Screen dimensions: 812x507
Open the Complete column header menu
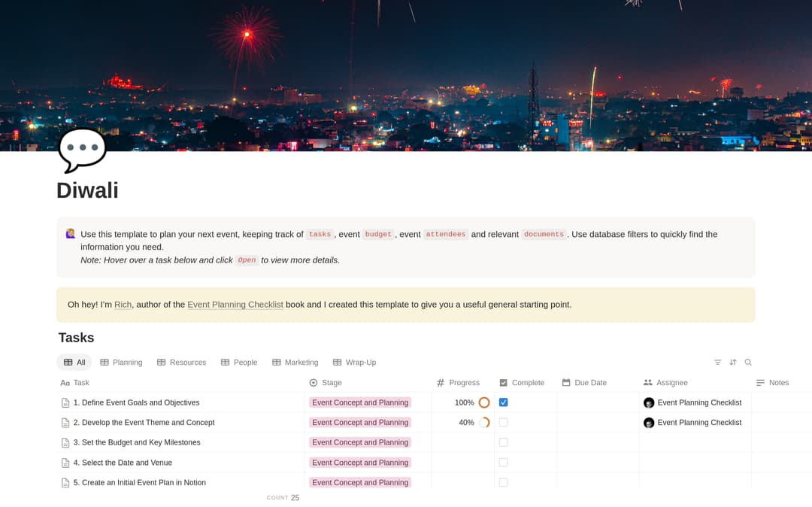click(526, 383)
